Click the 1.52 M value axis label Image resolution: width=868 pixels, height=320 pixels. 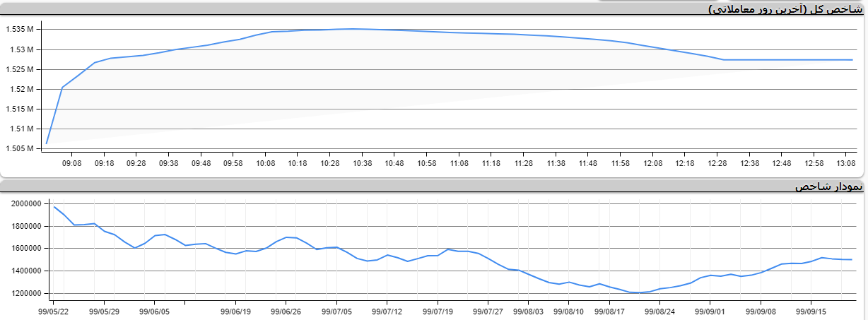22,89
